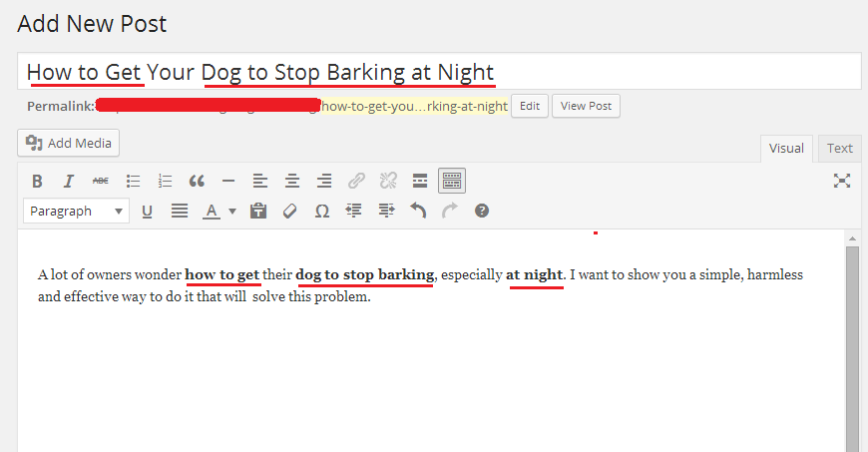868x452 pixels.
Task: Undo the last edit
Action: 418,212
